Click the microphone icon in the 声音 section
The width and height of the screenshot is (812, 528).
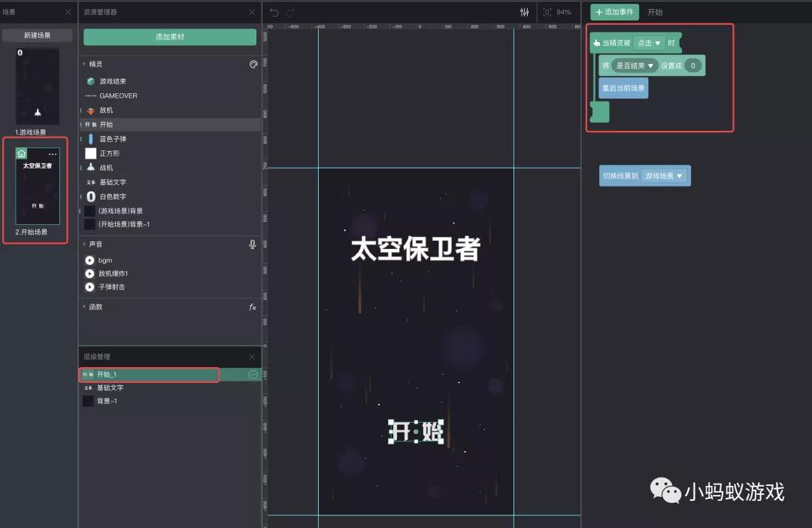(253, 244)
